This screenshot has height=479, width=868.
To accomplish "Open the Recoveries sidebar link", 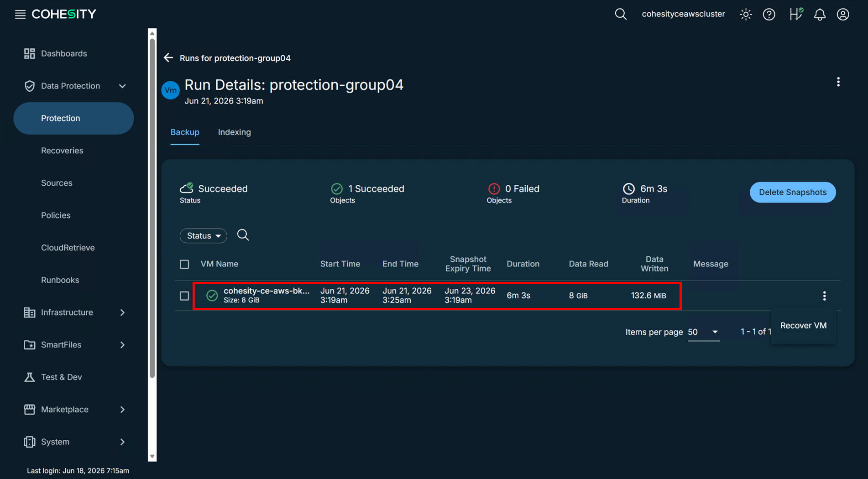I will click(x=62, y=151).
